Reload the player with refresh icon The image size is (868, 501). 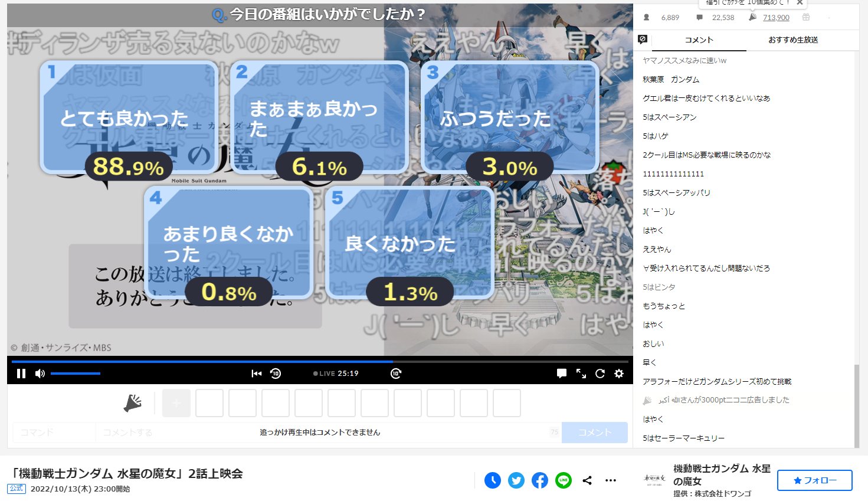coord(600,374)
